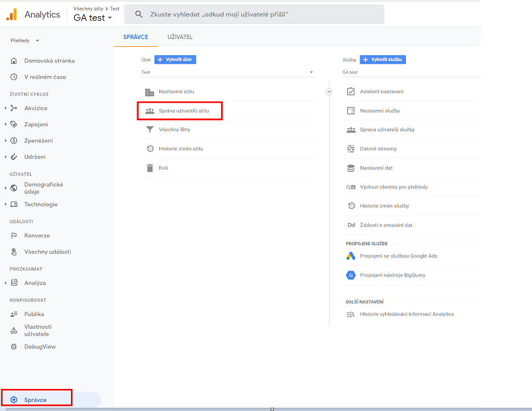Click the Technologie devices icon
Screen dimensions: 532x411
tap(14, 204)
